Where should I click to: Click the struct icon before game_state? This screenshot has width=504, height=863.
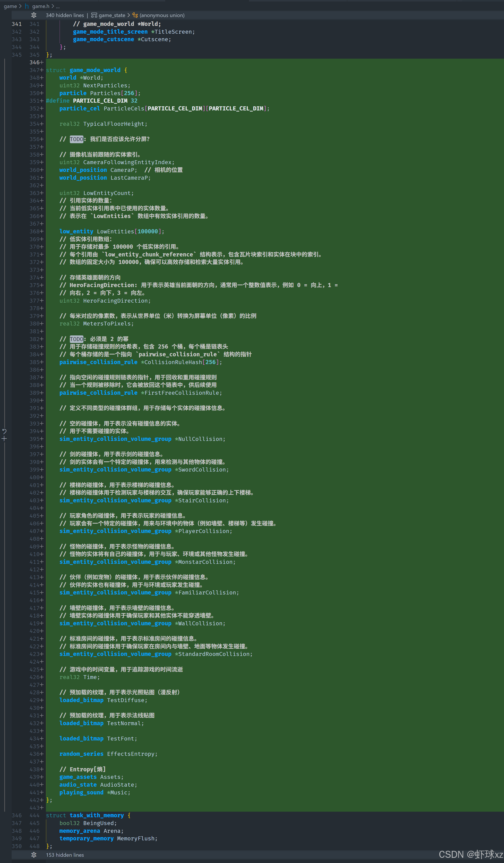(x=94, y=15)
